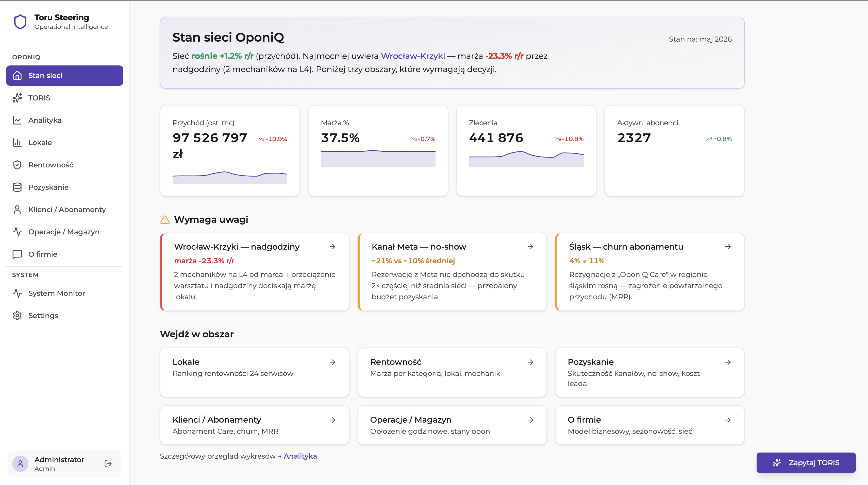Open the Operacje / Magazyn area card

pos(452,425)
